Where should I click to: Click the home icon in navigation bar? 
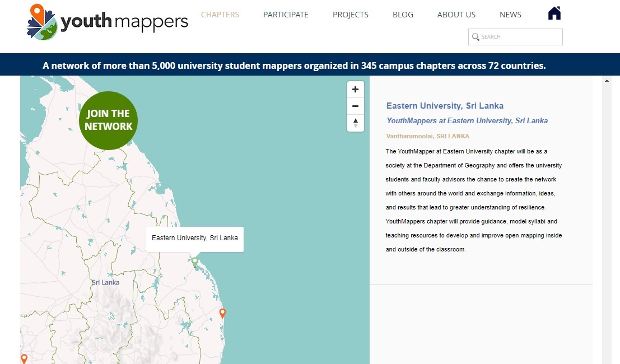coord(554,13)
